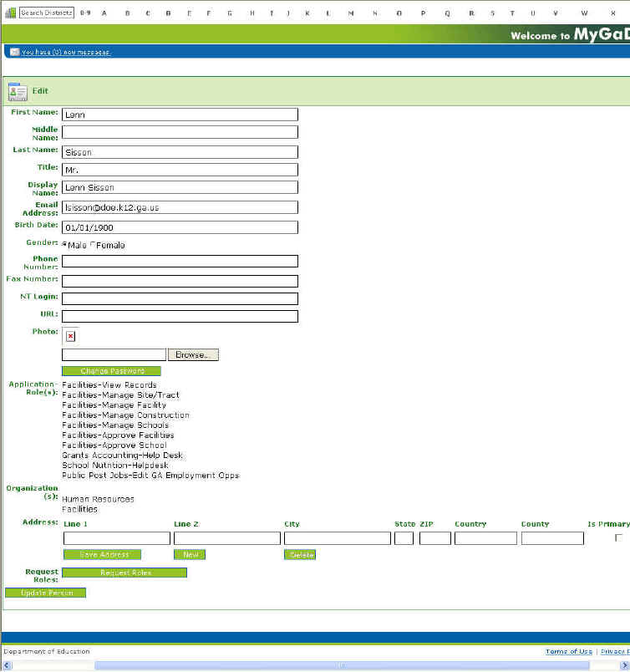Screen dimensions: 630x672
Task: Click the Browse button for photo upload
Action: 193,355
